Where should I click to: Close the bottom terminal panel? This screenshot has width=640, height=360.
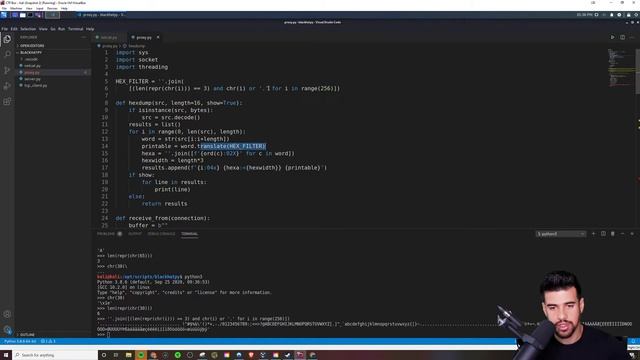[x=632, y=234]
